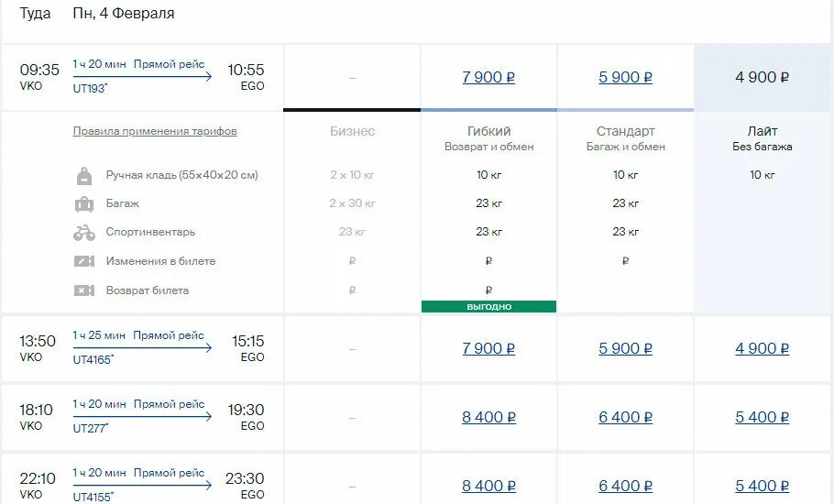Click the ticket refund icon

point(84,290)
